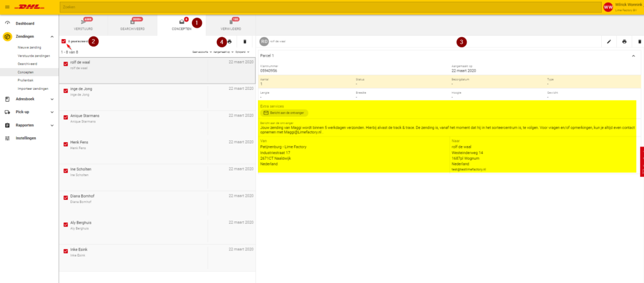
Task: Open Nieuwe zending in the sidebar
Action: 29,47
